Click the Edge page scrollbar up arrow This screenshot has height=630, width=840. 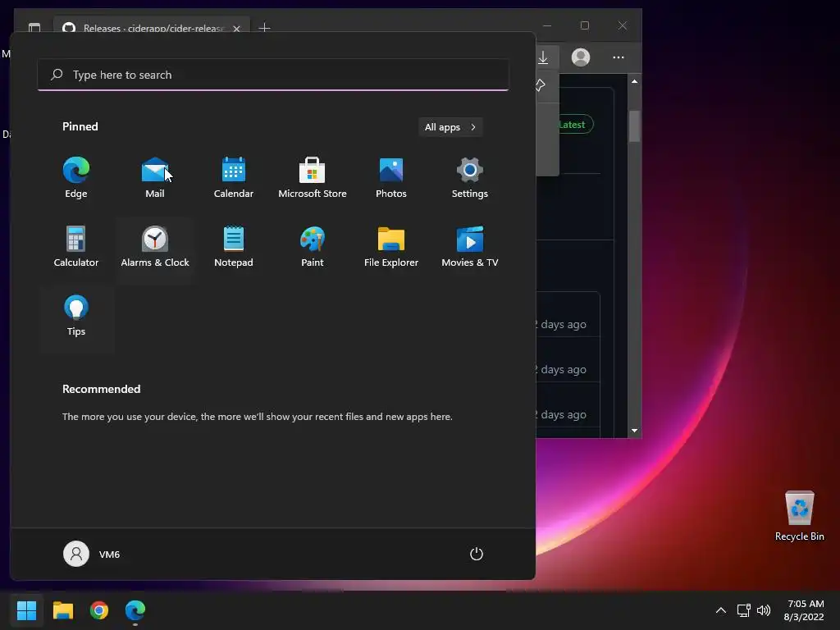tap(634, 81)
